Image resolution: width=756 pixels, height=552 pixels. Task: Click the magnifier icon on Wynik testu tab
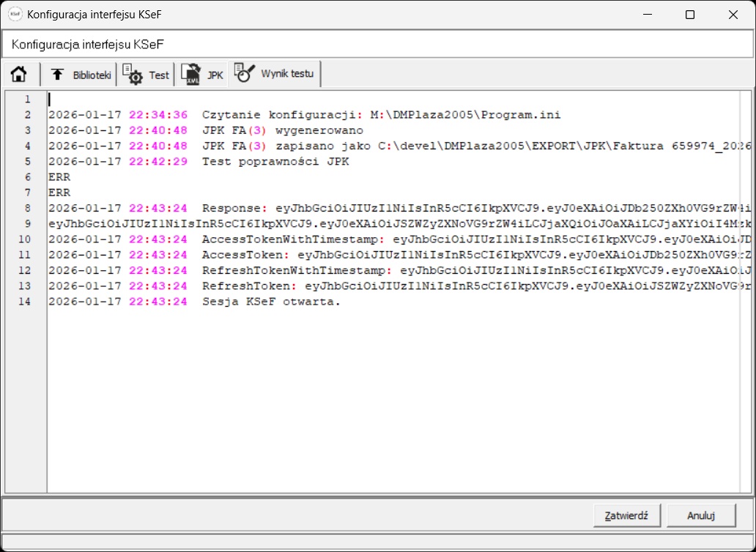click(x=245, y=73)
